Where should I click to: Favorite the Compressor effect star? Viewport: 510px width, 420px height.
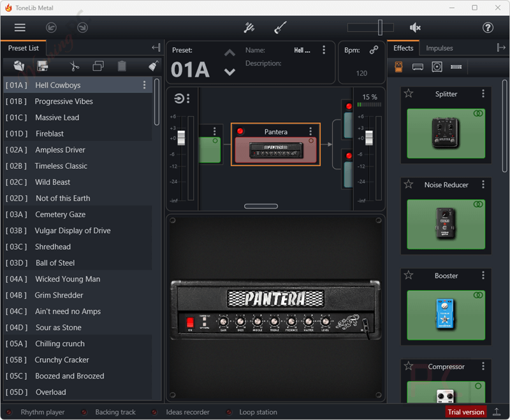tap(409, 366)
